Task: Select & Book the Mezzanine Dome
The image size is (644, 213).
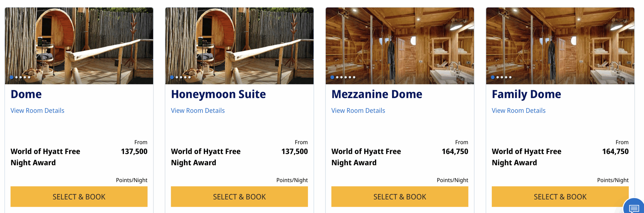Action: 399,196
